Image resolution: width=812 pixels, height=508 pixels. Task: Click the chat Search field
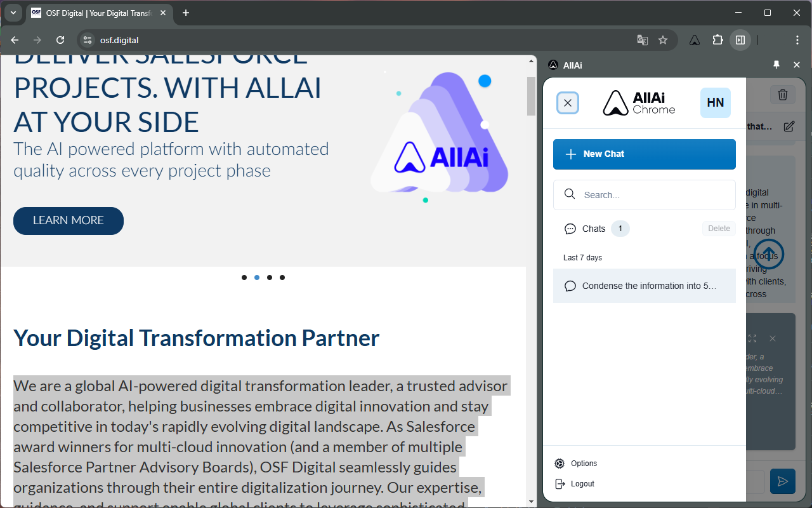[x=645, y=195]
